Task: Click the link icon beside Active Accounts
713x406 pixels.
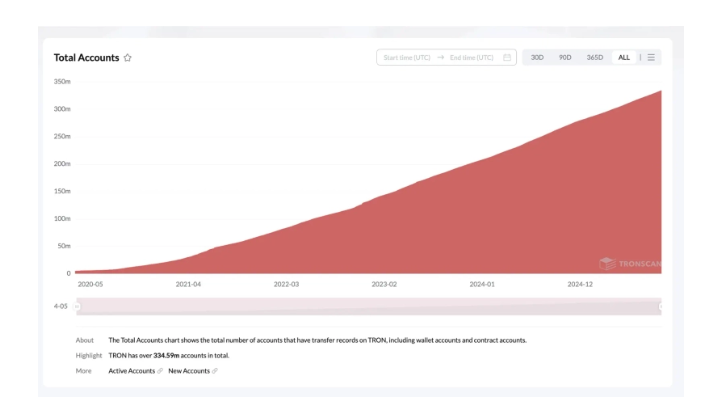Action: click(x=160, y=371)
